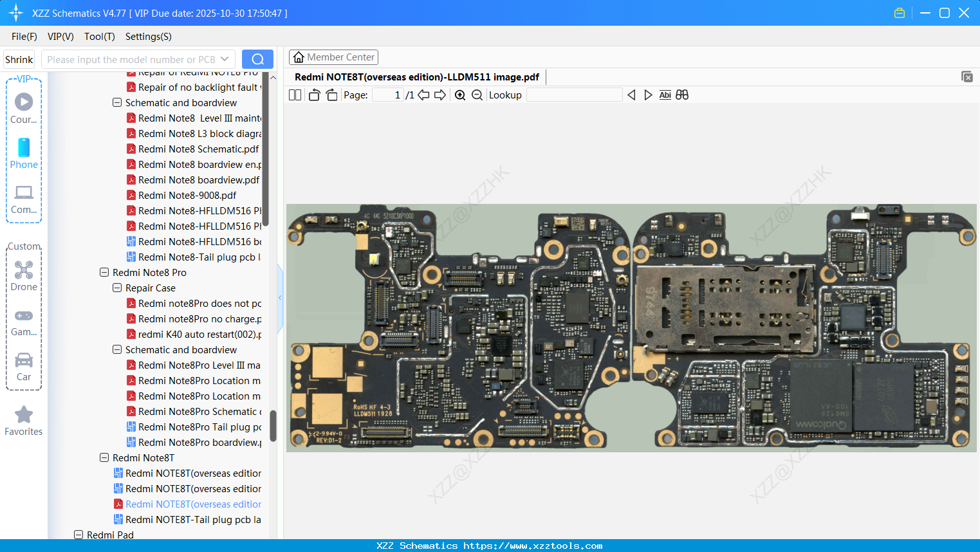Viewport: 980px width, 552px height.
Task: Rotate the page clockwise
Action: click(x=331, y=95)
